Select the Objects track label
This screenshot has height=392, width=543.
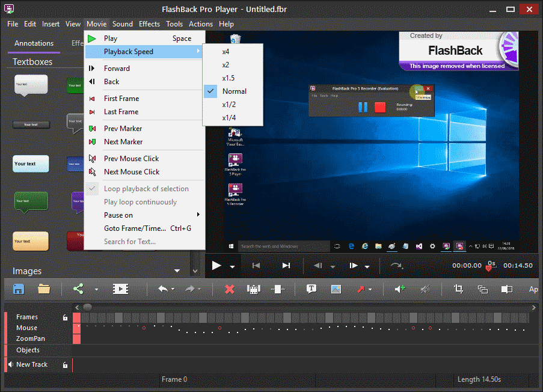pos(28,350)
